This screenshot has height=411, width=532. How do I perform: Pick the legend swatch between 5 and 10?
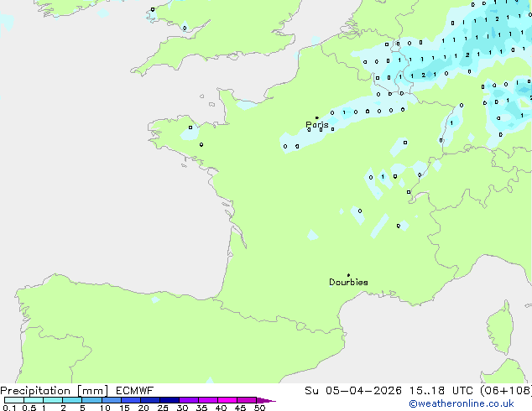pyautogui.click(x=92, y=401)
